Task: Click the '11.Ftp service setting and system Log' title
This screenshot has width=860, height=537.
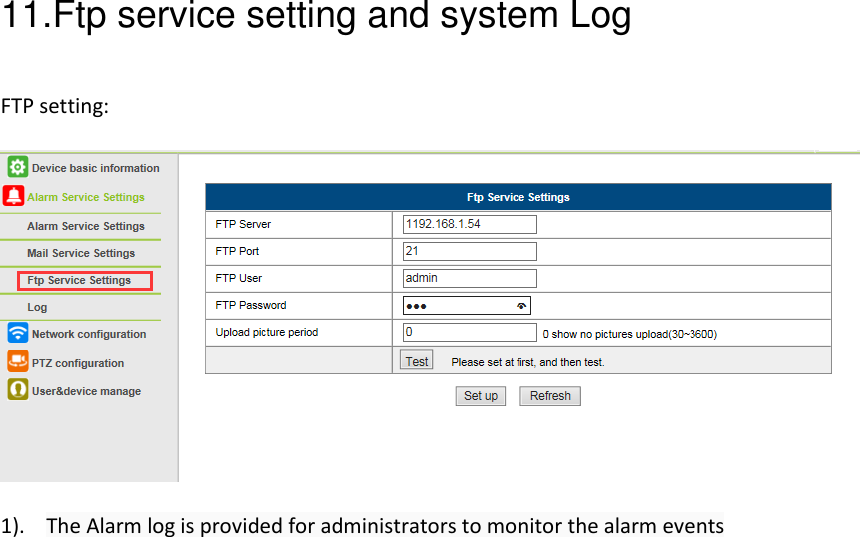Action: pyautogui.click(x=316, y=15)
